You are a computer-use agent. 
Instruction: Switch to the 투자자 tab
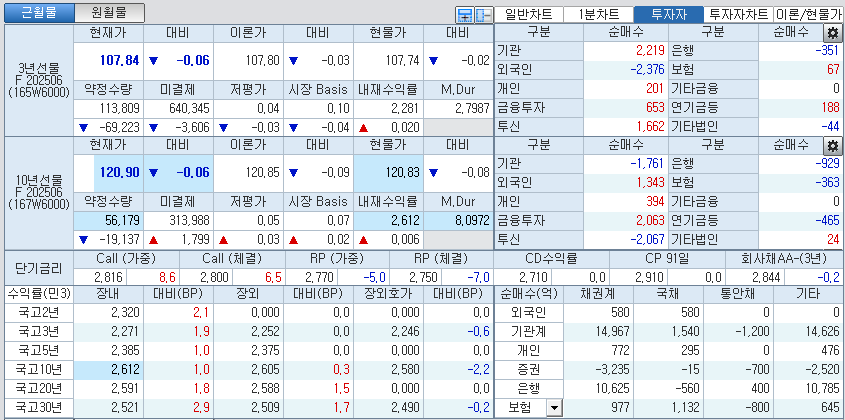pyautogui.click(x=669, y=15)
